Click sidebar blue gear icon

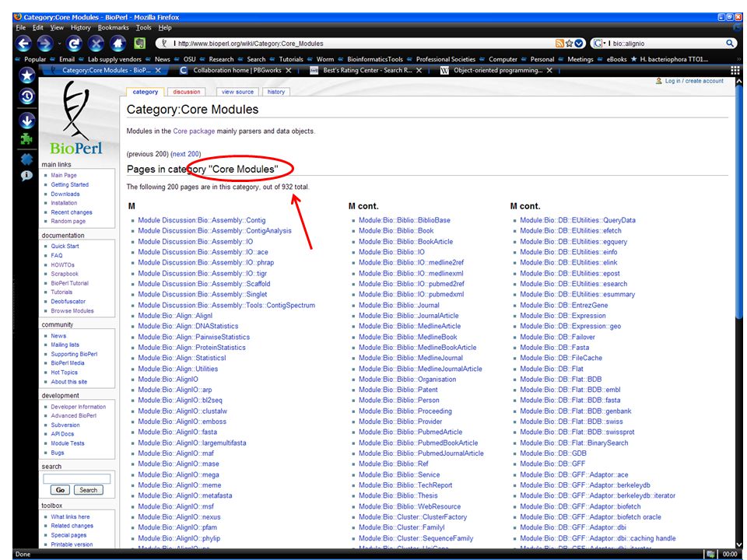[x=26, y=159]
